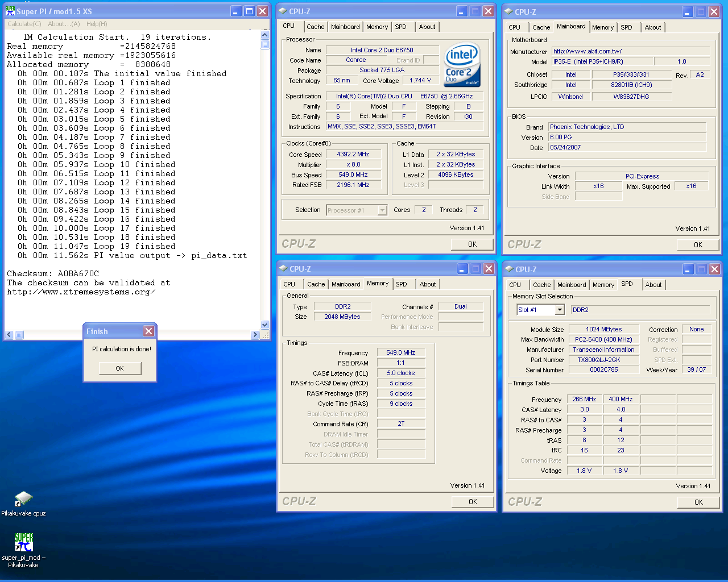728x582 pixels.
Task: Open About tab in the Memory window
Action: tap(428, 284)
